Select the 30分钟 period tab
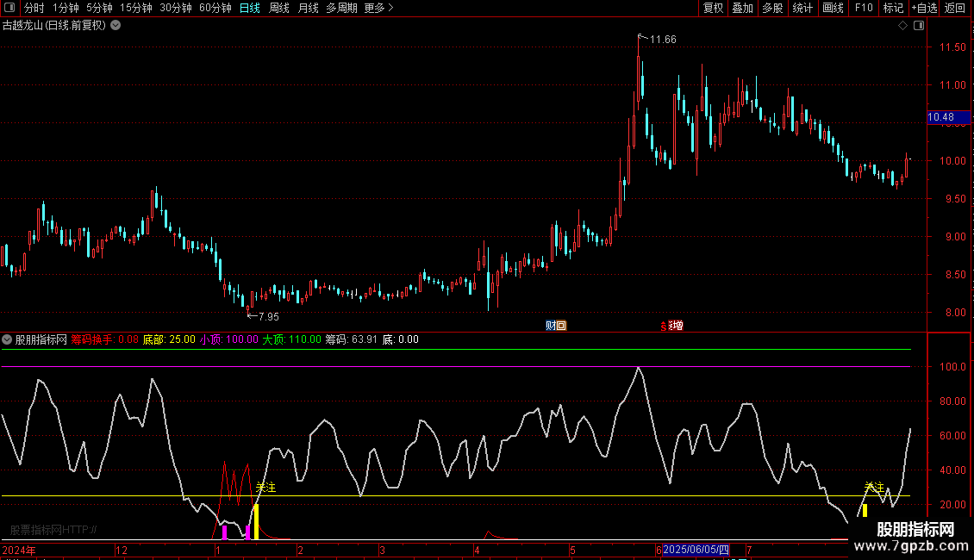The height and width of the screenshot is (560, 974). [x=176, y=8]
